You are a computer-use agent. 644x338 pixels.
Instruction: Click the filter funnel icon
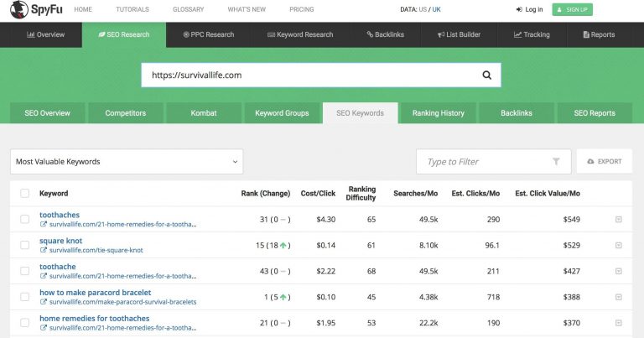[555, 162]
